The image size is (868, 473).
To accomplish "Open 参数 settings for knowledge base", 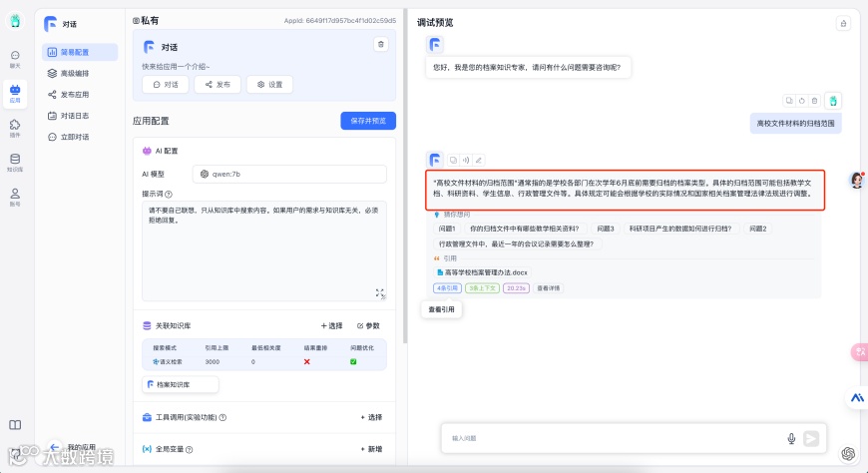I will (369, 325).
